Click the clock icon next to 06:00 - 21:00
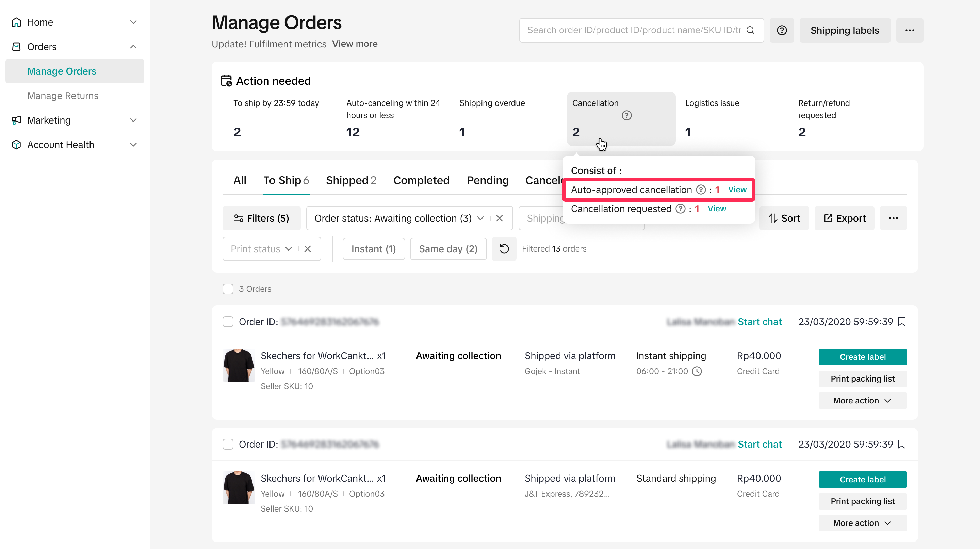 click(x=697, y=371)
